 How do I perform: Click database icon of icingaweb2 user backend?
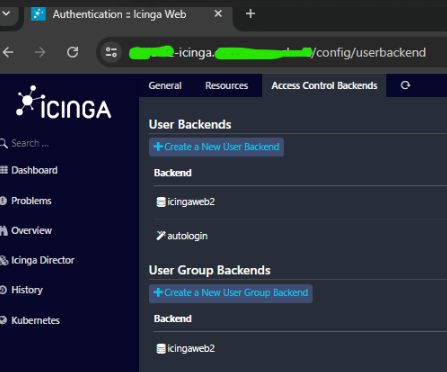point(161,202)
